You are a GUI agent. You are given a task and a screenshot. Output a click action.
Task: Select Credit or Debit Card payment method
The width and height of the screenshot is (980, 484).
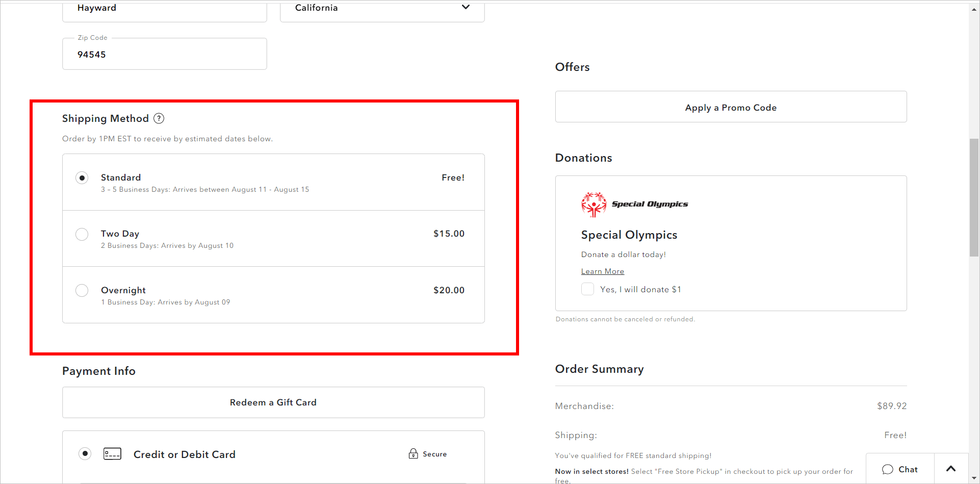pos(85,453)
